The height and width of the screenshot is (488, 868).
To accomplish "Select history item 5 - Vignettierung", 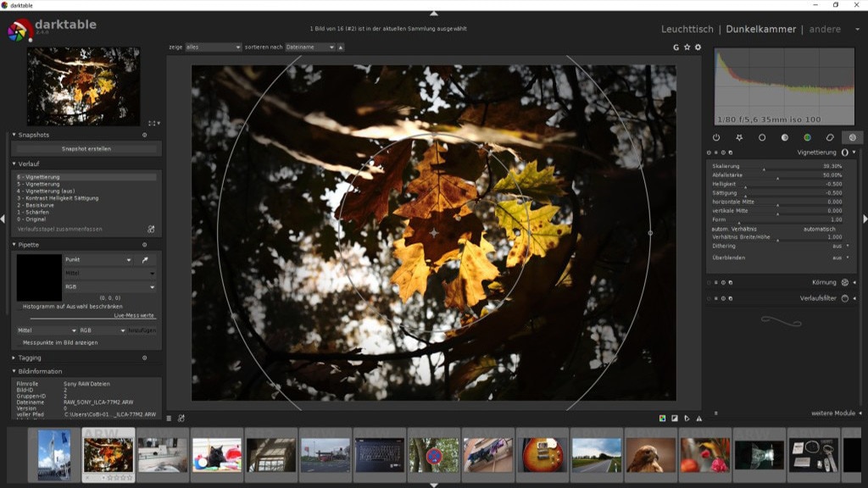I will 86,184.
